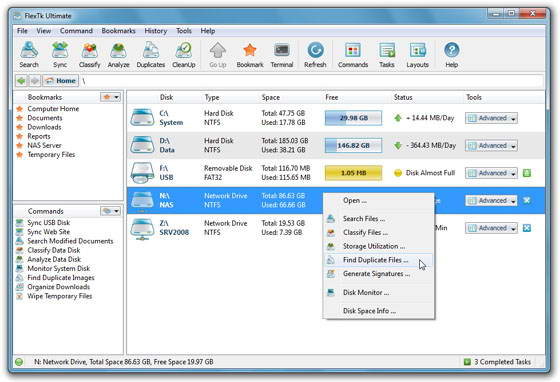Expand Advanced dropdown for Z:\ SRV2008
The image size is (560, 382).
pos(491,228)
